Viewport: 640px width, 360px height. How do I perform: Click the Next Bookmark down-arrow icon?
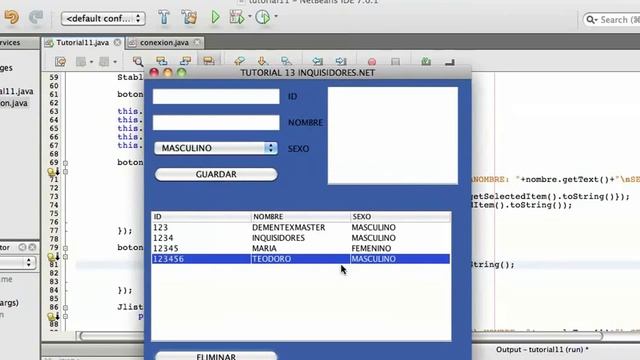262,62
